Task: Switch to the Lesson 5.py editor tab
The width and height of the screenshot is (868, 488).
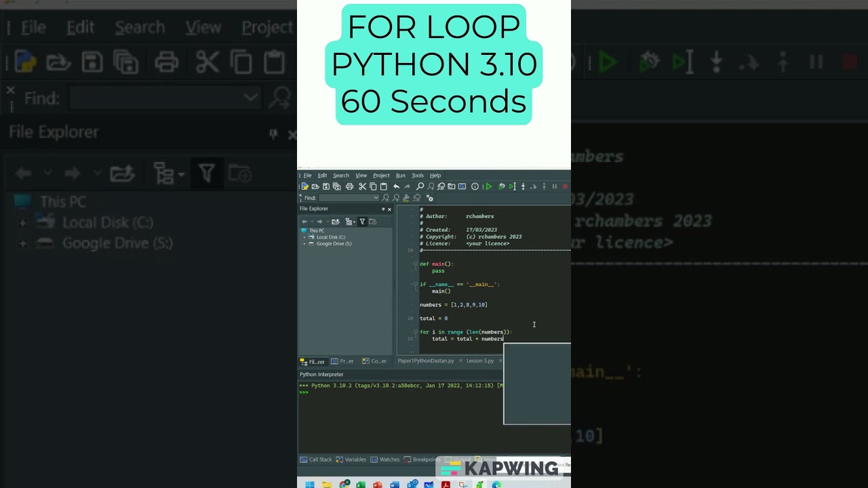Action: click(480, 361)
